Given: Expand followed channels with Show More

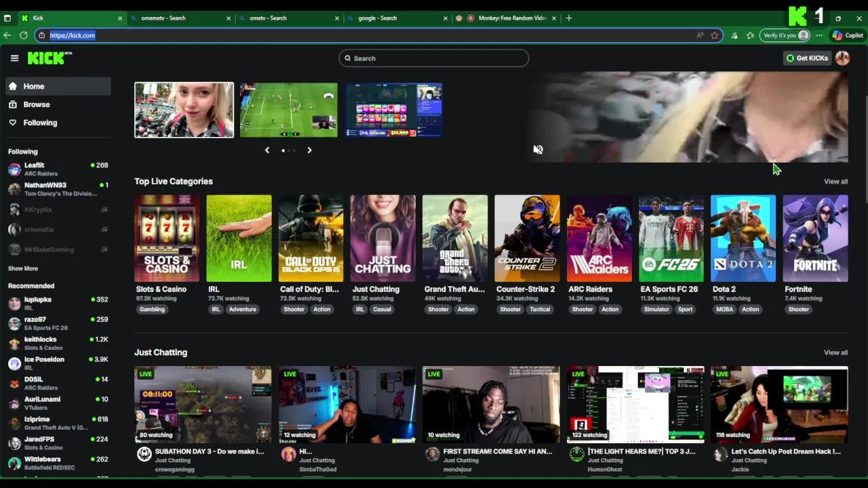Looking at the screenshot, I should tap(23, 268).
